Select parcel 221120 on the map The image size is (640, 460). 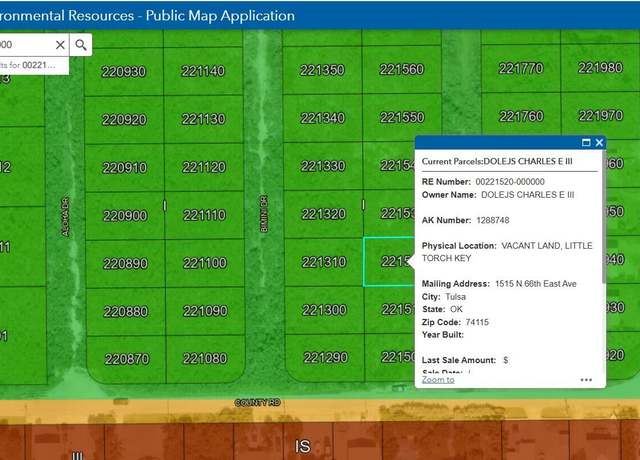click(204, 167)
